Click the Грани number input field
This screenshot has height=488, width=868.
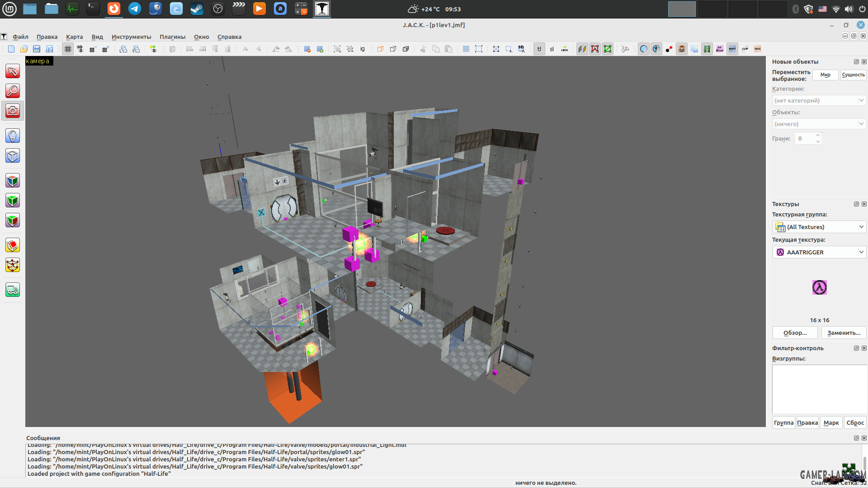(x=805, y=138)
